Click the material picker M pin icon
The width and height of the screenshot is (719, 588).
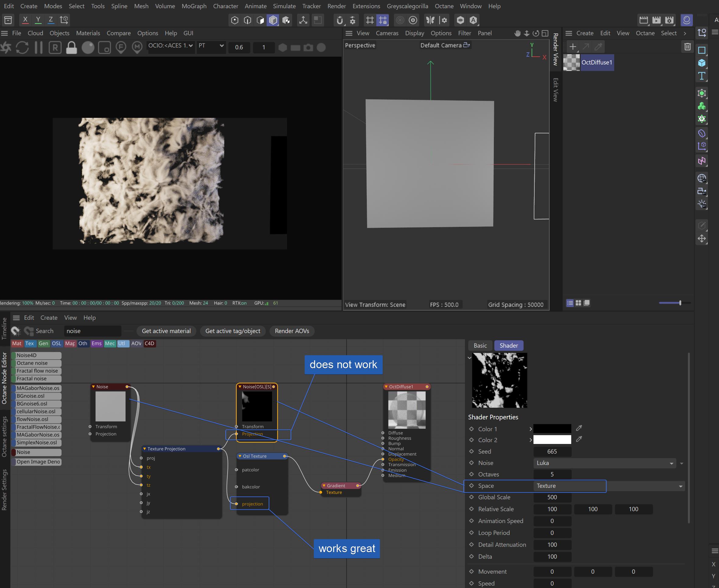coord(137,48)
